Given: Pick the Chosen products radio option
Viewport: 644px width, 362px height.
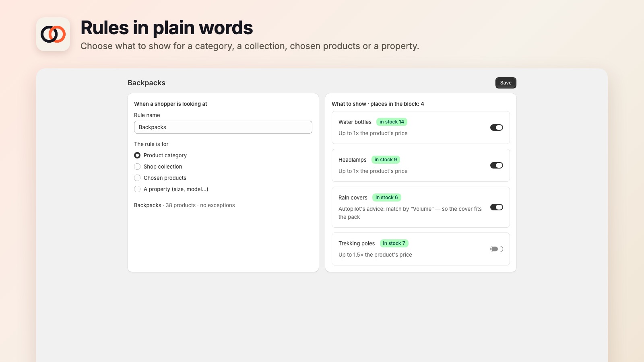Looking at the screenshot, I should point(137,178).
